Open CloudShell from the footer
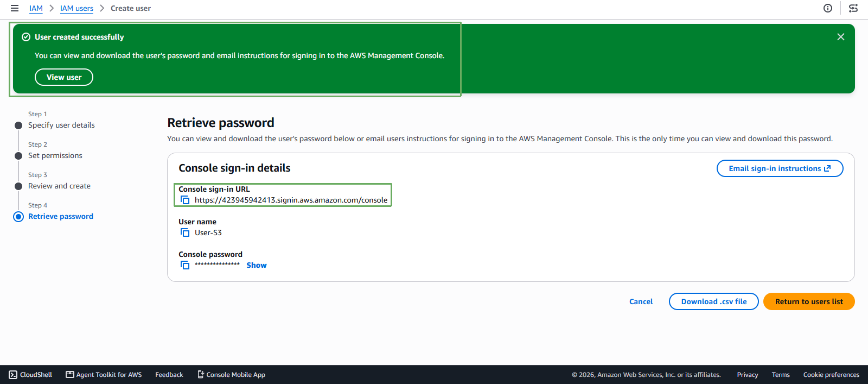The width and height of the screenshot is (868, 384). pyautogui.click(x=31, y=375)
